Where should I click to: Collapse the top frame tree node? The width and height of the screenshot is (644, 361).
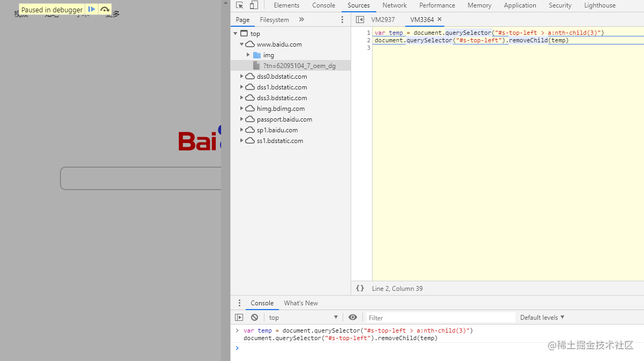(236, 34)
